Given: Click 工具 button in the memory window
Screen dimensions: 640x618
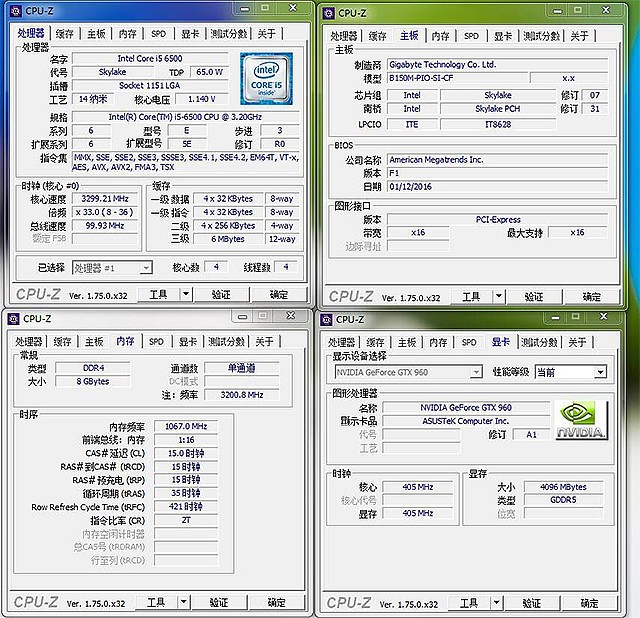Looking at the screenshot, I should (x=156, y=602).
